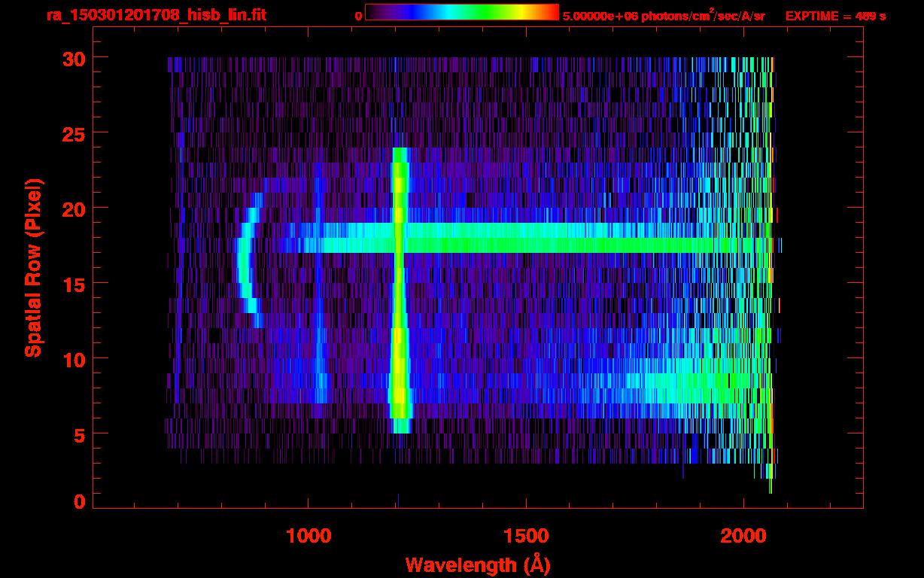The width and height of the screenshot is (924, 578).
Task: Click the rainbow color scale bar
Action: tap(462, 12)
